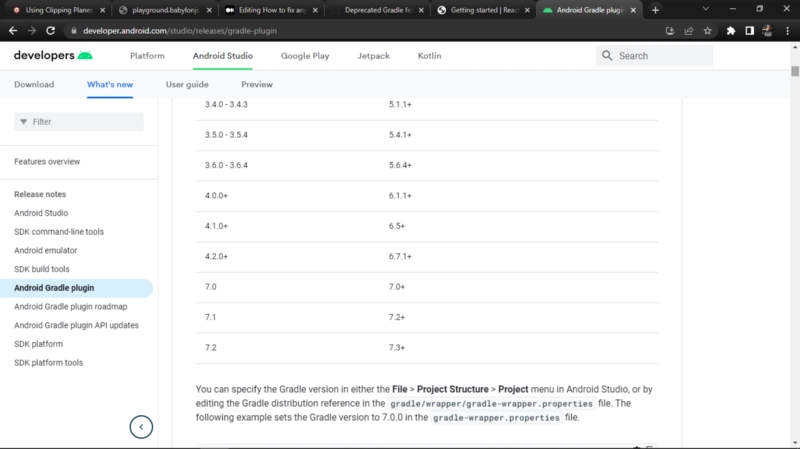800x449 pixels.
Task: Switch to Deprecated Gradle features tab
Action: click(x=378, y=10)
